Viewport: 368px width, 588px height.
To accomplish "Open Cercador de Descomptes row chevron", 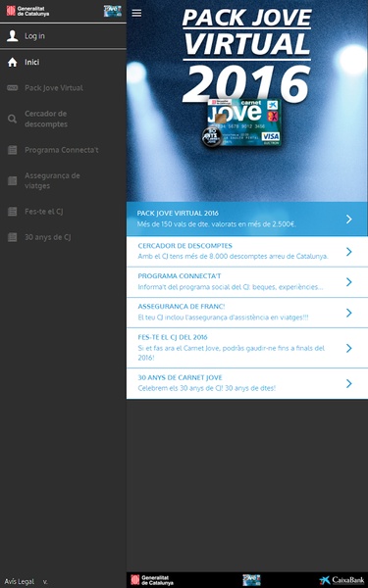I will 349,252.
